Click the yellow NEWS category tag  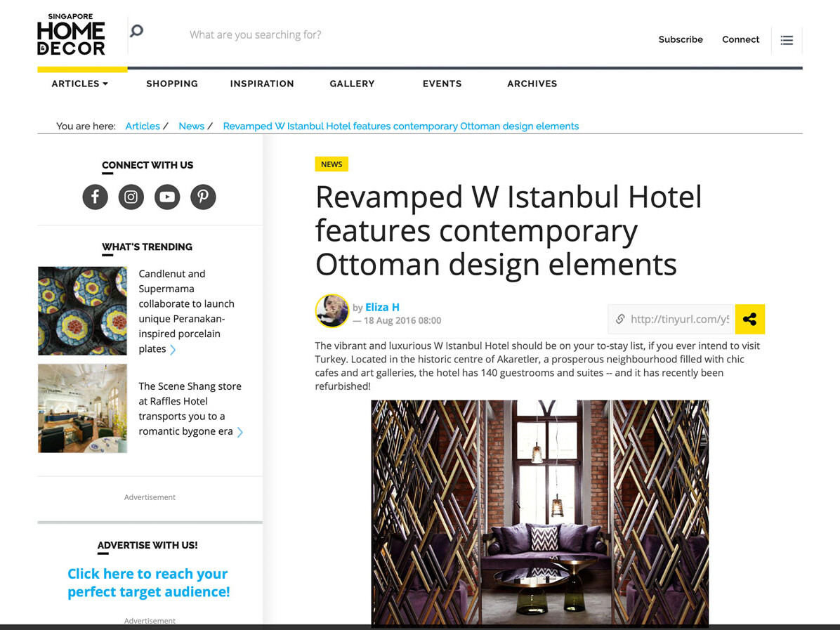332,164
